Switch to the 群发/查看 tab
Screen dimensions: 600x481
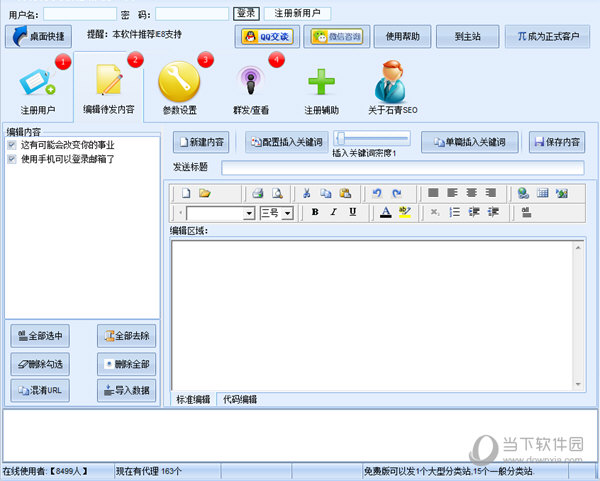(x=250, y=86)
